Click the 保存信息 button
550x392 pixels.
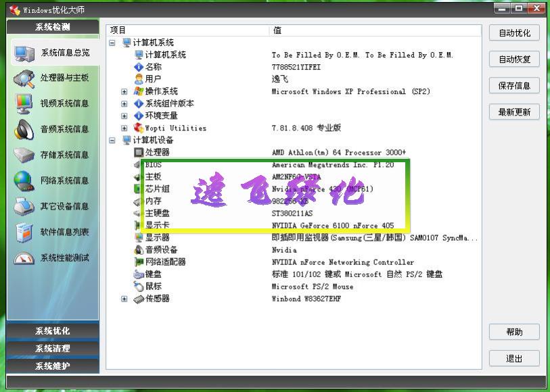point(514,86)
